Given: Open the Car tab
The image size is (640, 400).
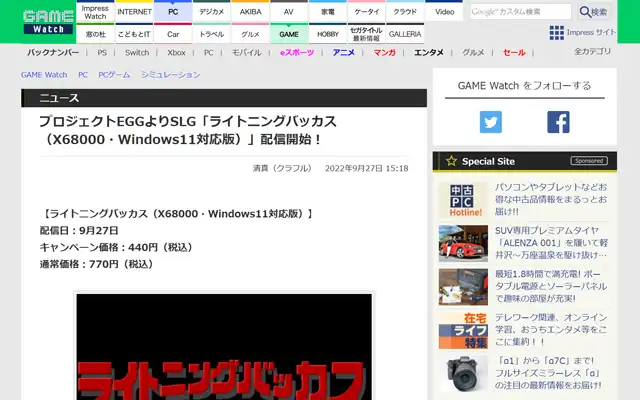Looking at the screenshot, I should (173, 34).
